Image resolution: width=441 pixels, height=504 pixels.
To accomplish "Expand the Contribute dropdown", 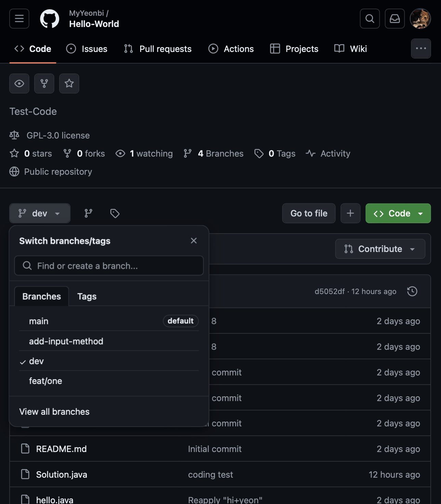I will (x=380, y=249).
